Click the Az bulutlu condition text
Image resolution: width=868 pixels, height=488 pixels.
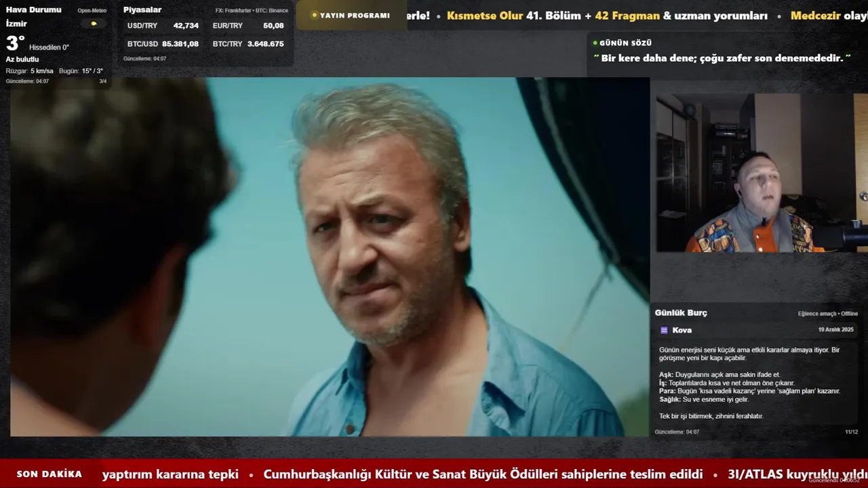(24, 60)
